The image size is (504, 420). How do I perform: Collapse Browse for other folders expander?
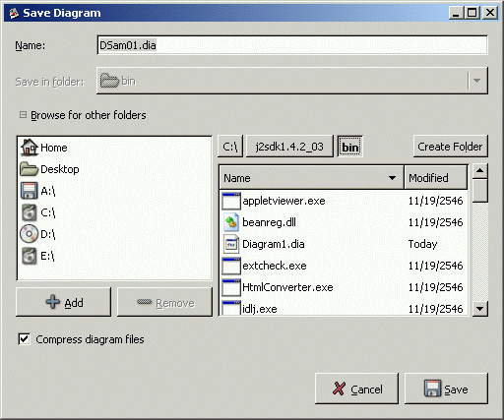23,115
